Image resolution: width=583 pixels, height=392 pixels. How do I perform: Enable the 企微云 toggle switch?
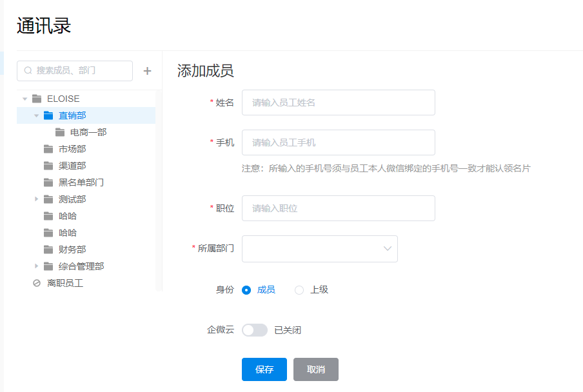point(254,330)
